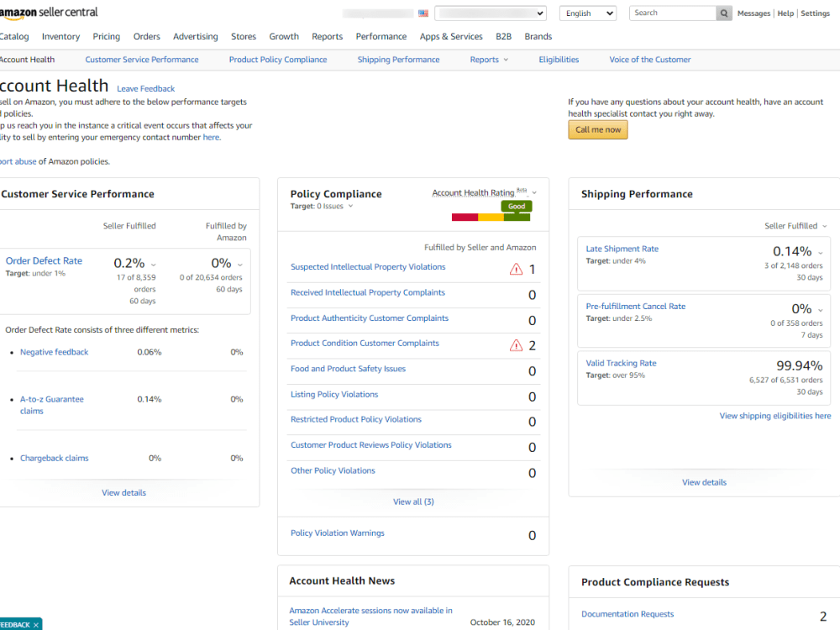This screenshot has height=630, width=840.
Task: Click the warning icon beside Suspected Intellectual Property Violations
Action: click(x=516, y=269)
